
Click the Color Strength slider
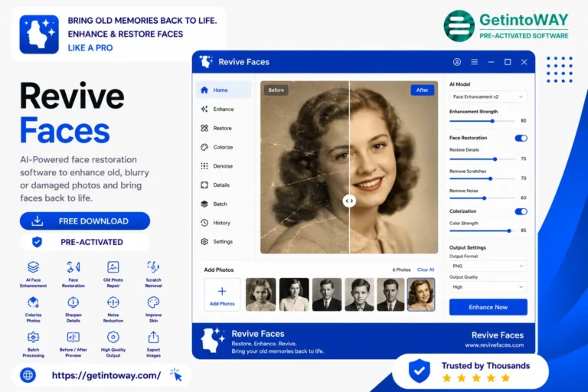482,230
